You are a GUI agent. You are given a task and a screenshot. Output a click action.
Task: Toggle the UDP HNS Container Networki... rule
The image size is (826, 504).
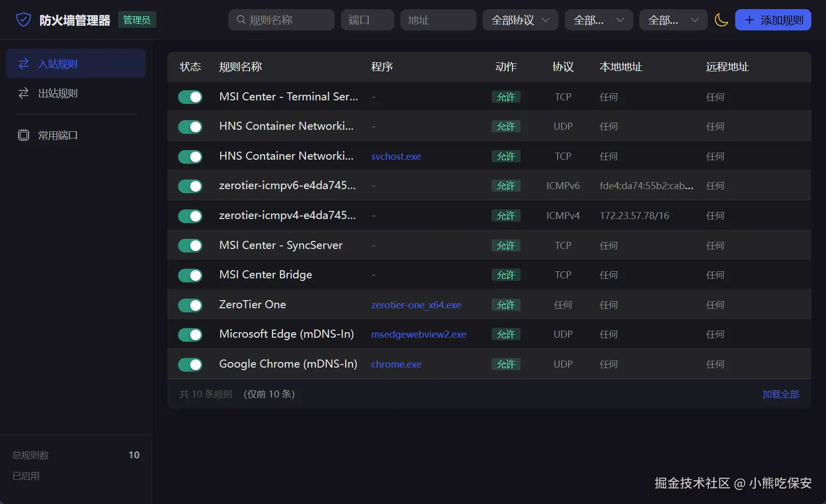(x=190, y=126)
